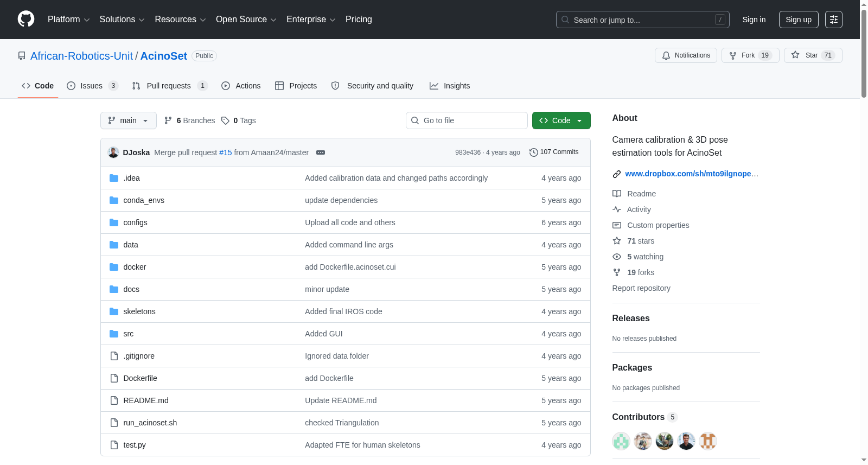Open the Releases heading link
The width and height of the screenshot is (868, 465).
tap(631, 319)
